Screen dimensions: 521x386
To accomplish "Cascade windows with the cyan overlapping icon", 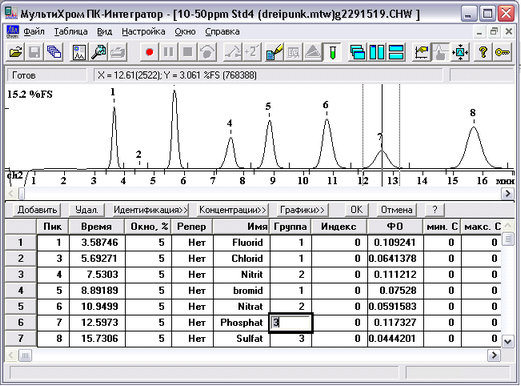I will tap(357, 52).
